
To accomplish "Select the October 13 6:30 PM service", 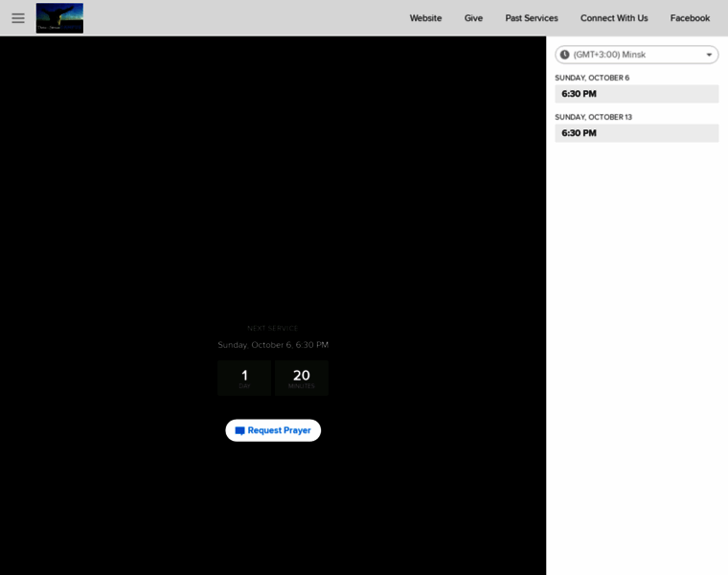I will (x=637, y=133).
